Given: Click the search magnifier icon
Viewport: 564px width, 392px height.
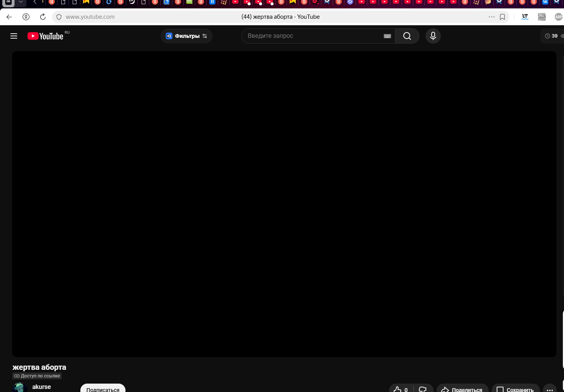Looking at the screenshot, I should 407,36.
